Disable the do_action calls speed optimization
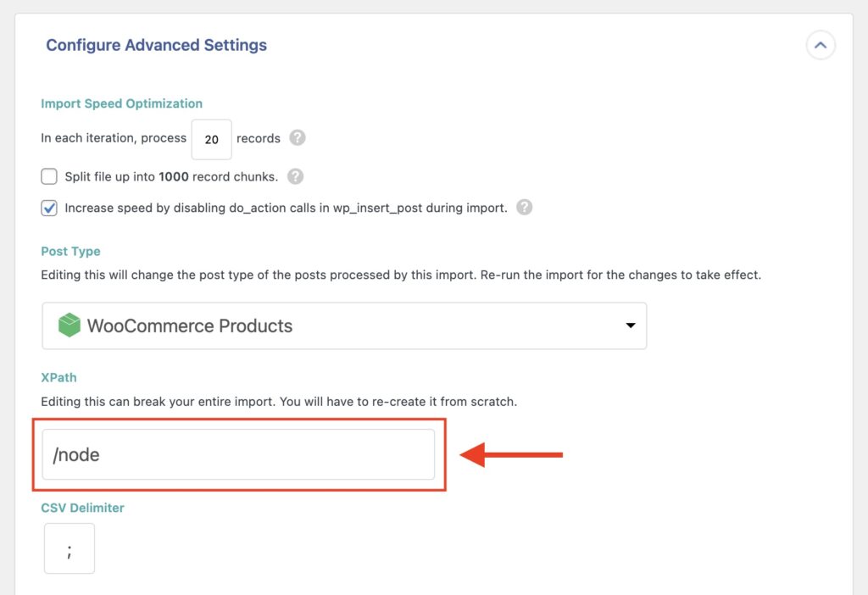Image resolution: width=868 pixels, height=595 pixels. (x=48, y=207)
